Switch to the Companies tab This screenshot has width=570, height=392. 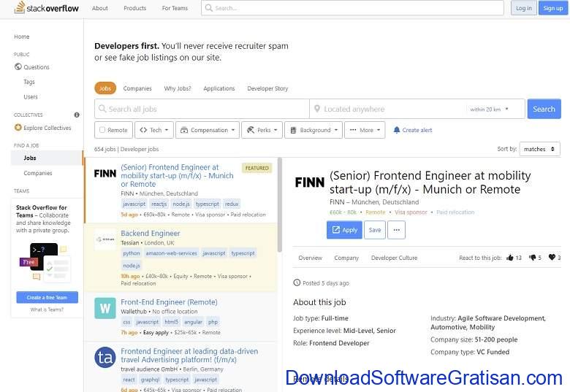[137, 88]
